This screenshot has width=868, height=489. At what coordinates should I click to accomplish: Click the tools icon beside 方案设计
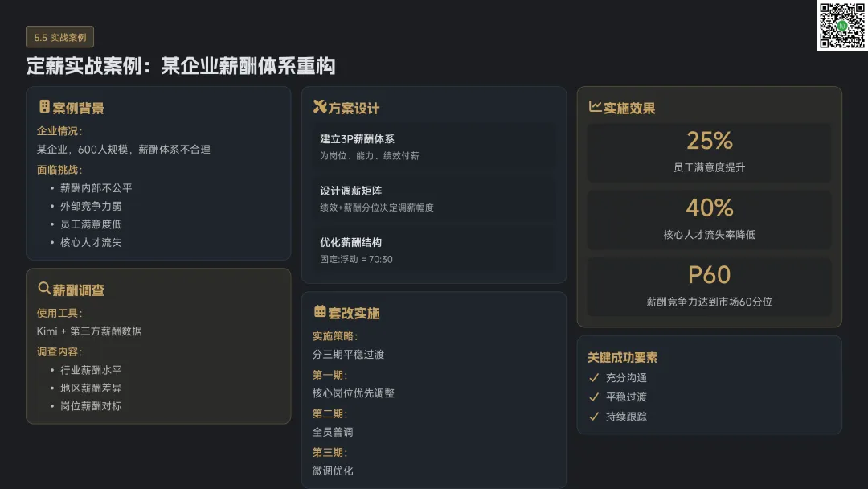(320, 106)
